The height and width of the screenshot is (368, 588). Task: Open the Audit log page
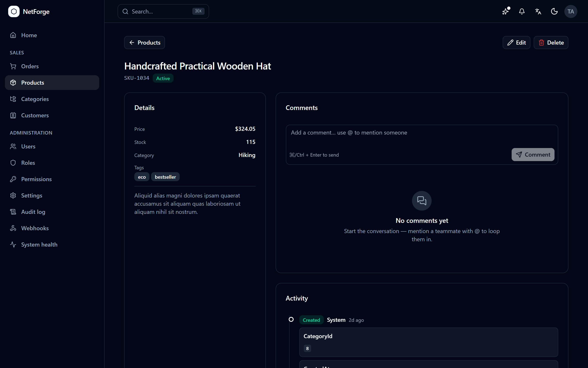point(52,212)
